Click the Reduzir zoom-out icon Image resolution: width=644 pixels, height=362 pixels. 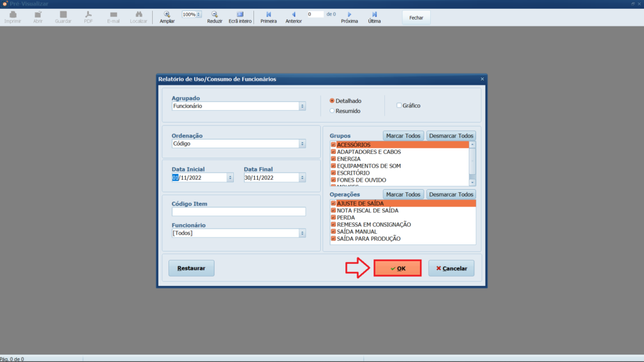[214, 14]
